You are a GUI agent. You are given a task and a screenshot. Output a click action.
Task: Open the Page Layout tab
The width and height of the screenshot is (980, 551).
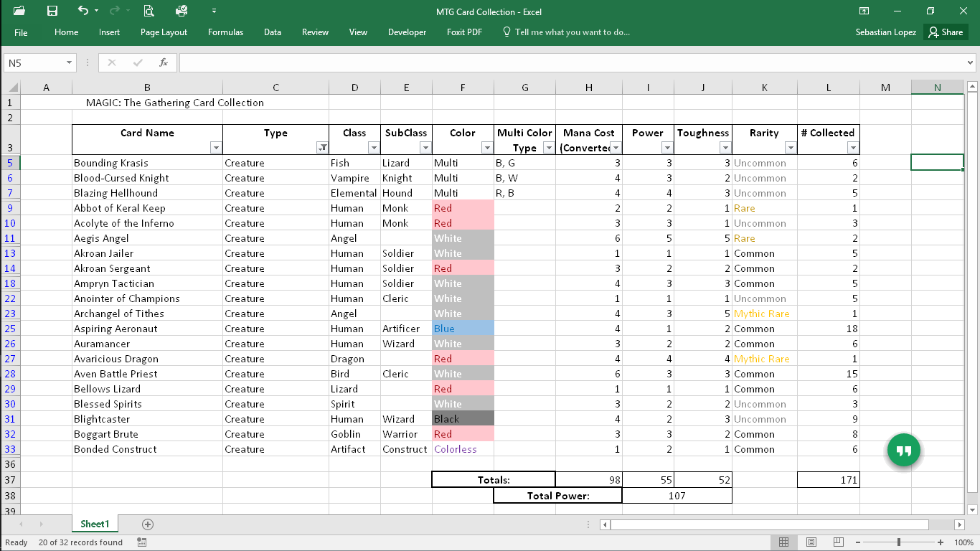[x=164, y=32]
